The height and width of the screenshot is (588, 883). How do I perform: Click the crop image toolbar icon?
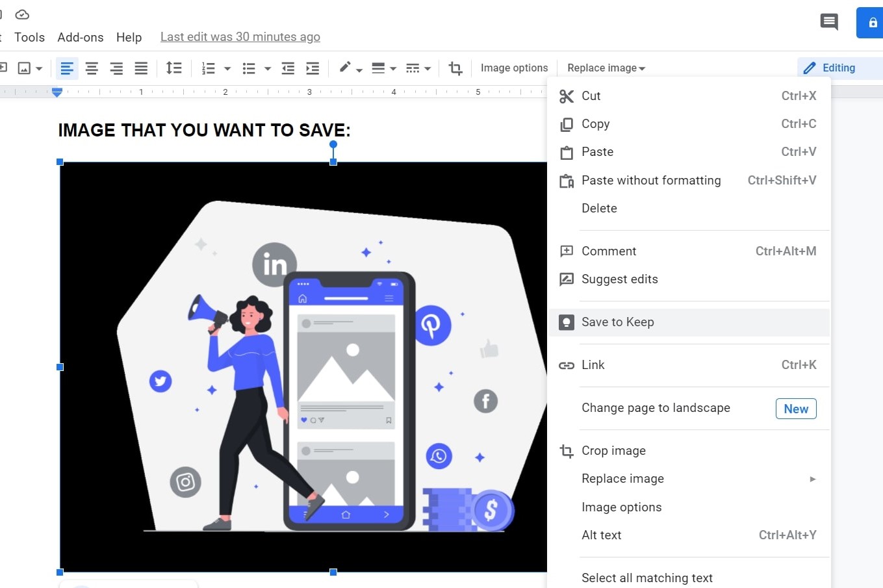455,68
